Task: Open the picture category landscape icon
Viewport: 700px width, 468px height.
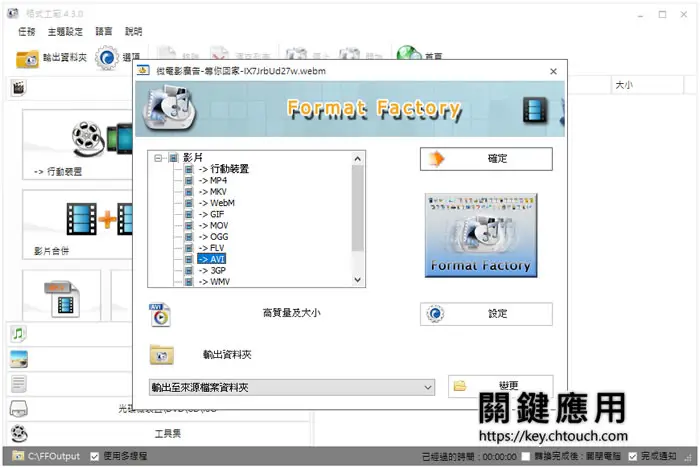Action: [x=19, y=359]
